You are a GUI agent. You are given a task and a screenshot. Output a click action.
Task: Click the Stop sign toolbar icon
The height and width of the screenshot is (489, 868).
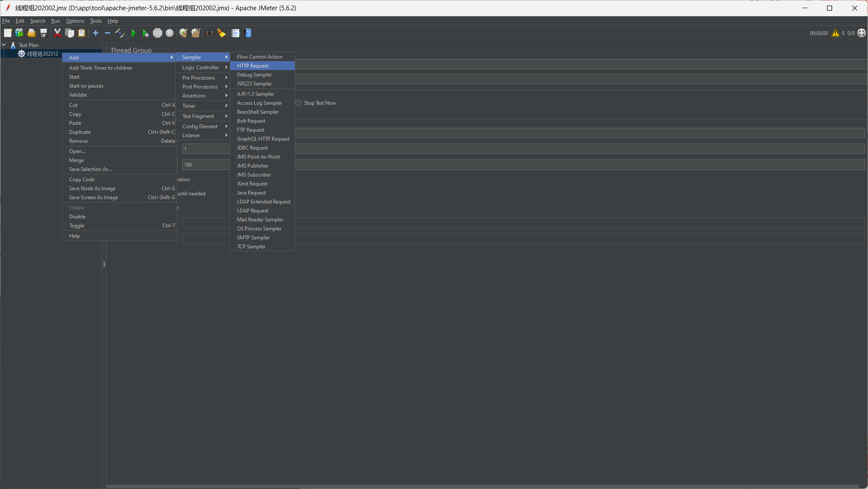tap(158, 33)
